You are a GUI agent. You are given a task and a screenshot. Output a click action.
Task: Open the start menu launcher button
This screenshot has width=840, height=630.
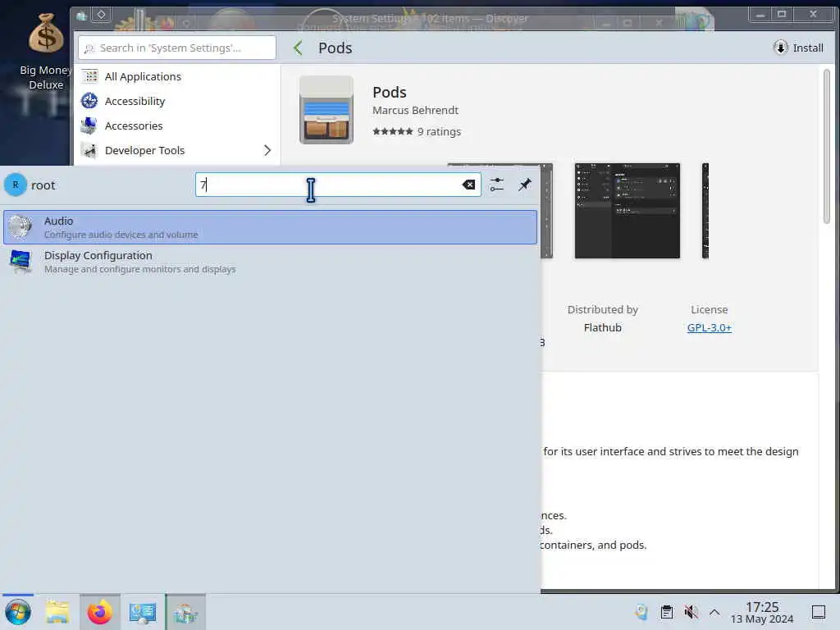pos(18,612)
